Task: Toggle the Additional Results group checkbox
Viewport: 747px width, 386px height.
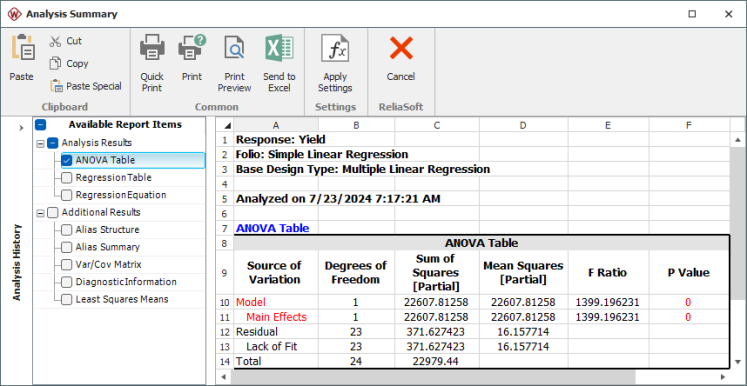Action: [x=53, y=213]
